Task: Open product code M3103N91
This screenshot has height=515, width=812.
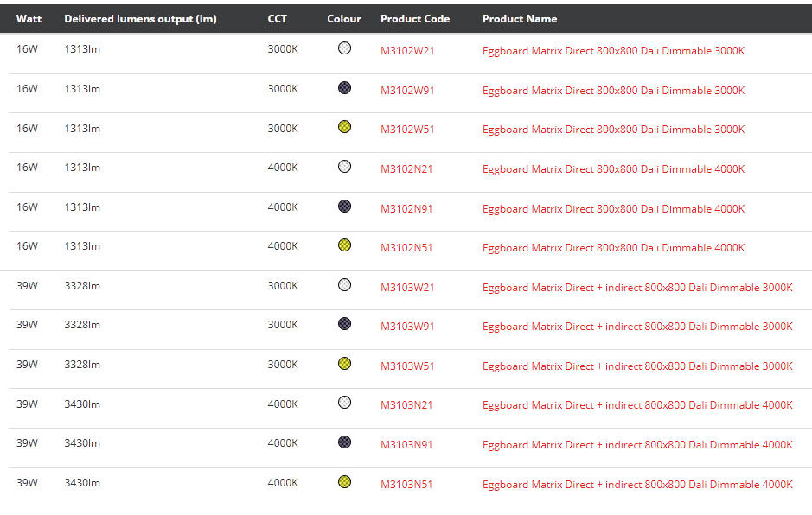Action: (406, 445)
